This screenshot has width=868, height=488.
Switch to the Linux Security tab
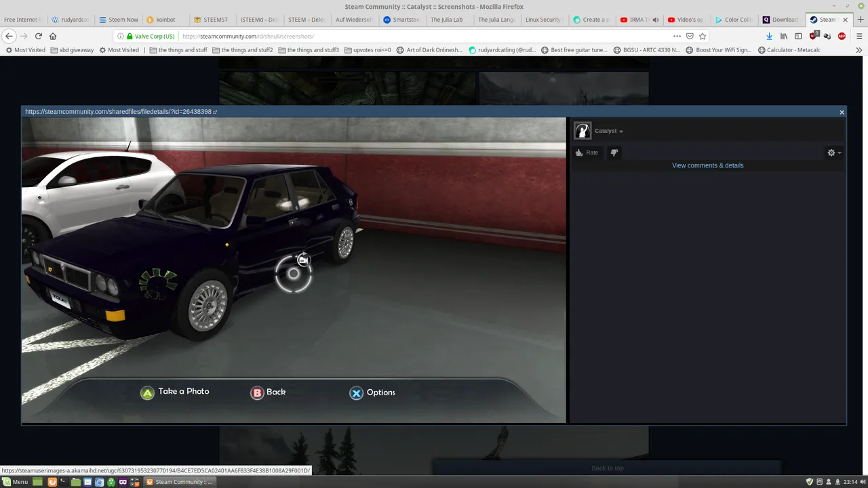(543, 20)
